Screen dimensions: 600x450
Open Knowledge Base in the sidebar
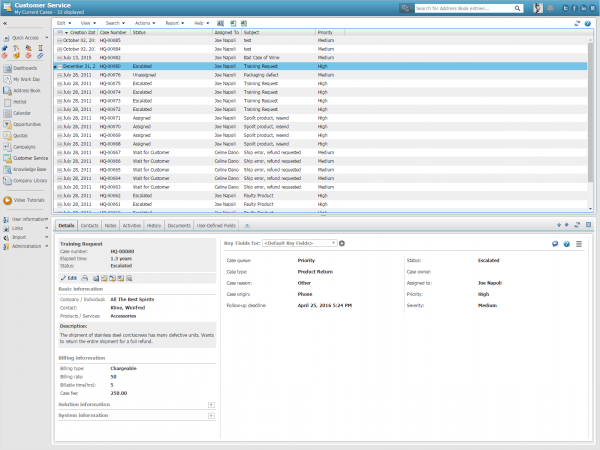click(25, 170)
